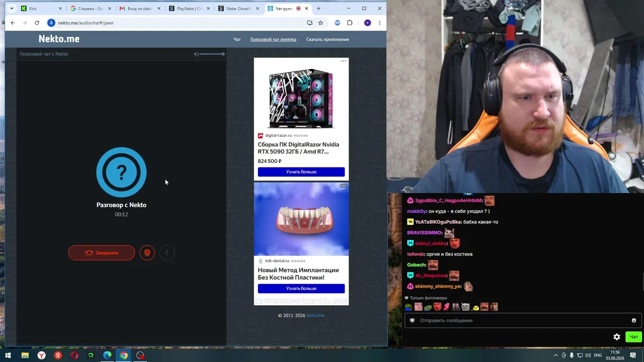The image size is (644, 362).
Task: Click Узнать больше under the dental ad
Action: tap(301, 289)
